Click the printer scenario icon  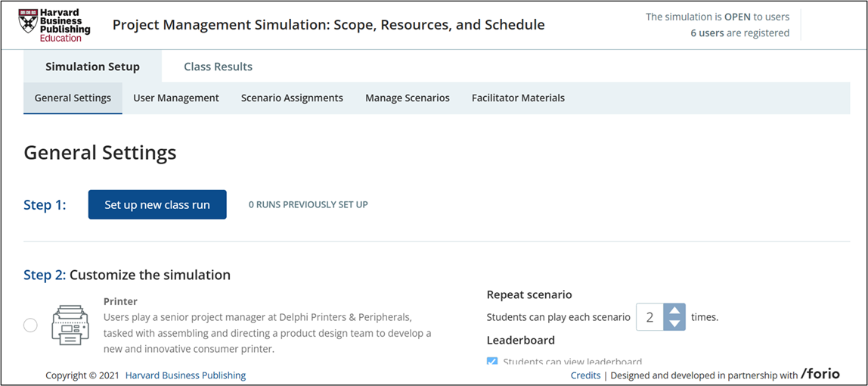70,325
